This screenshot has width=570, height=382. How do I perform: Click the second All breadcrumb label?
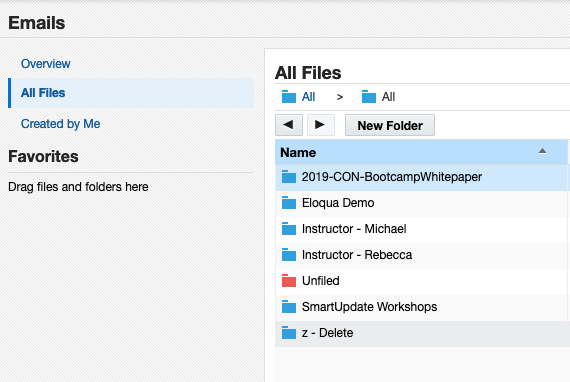click(x=388, y=97)
